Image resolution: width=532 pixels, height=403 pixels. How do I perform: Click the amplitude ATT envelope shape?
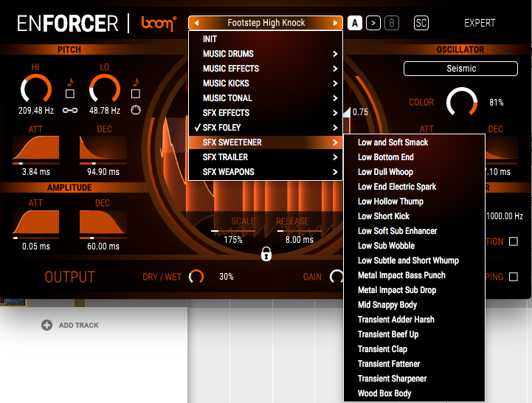tap(36, 222)
